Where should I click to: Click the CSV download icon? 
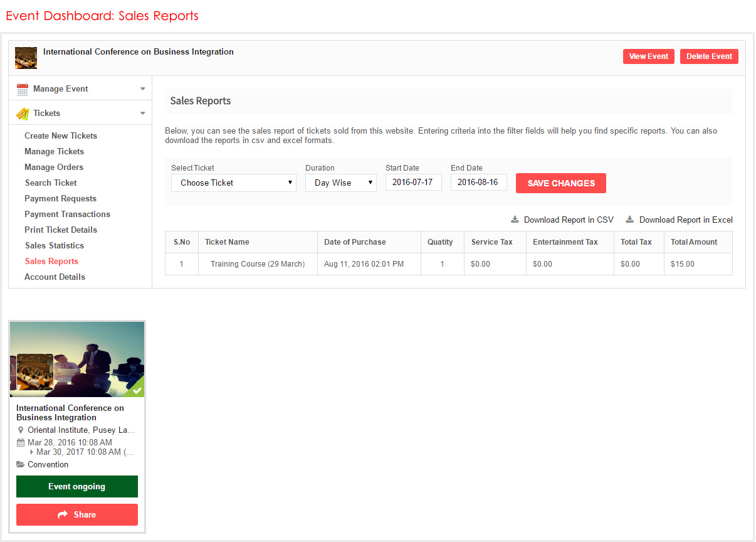point(515,220)
